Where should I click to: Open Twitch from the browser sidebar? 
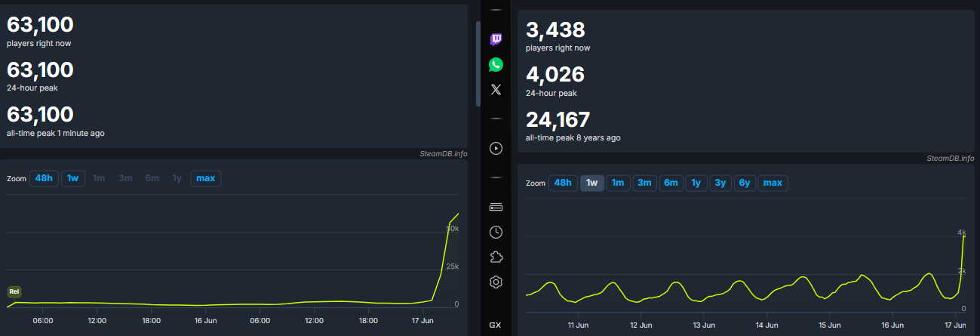tap(496, 39)
